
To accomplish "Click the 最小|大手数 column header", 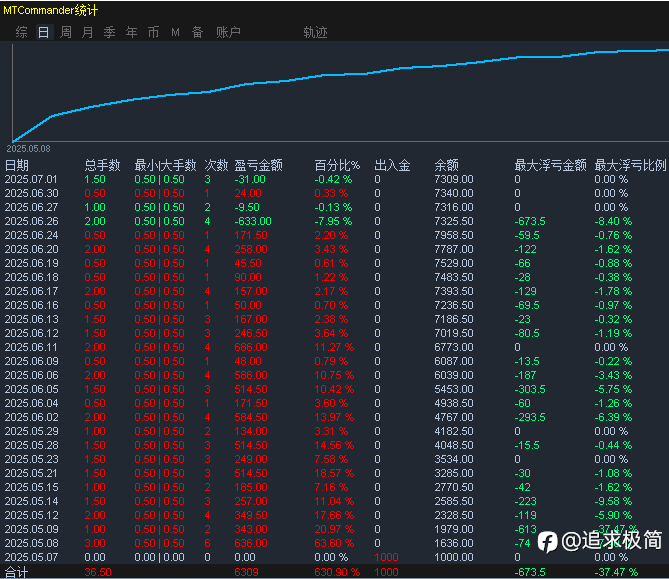I will (x=165, y=165).
